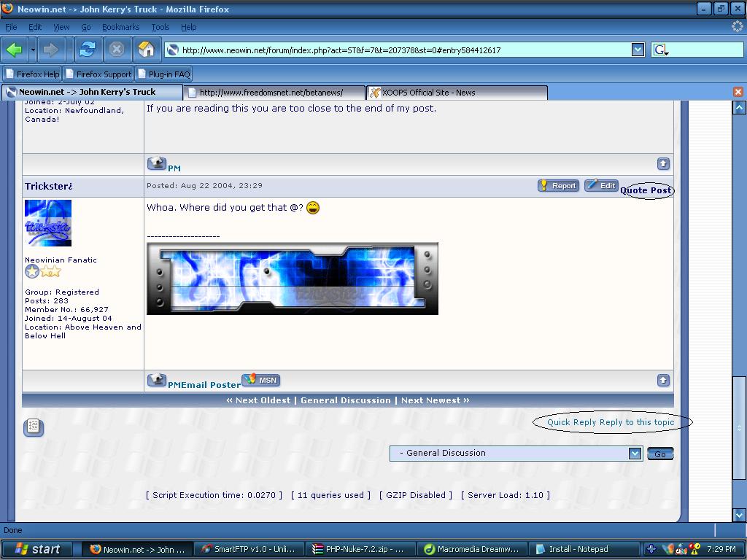Click the site icon in the address bar

pos(173,50)
